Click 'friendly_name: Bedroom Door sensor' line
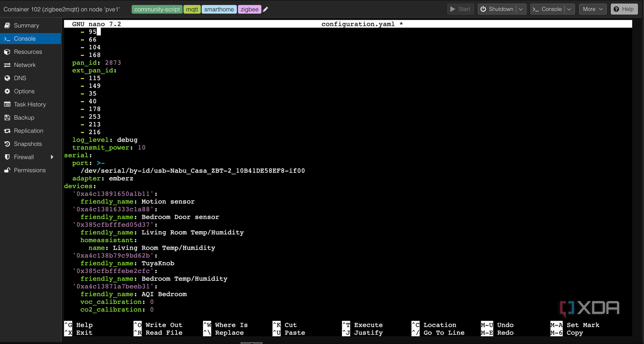644x344 pixels. tap(150, 217)
